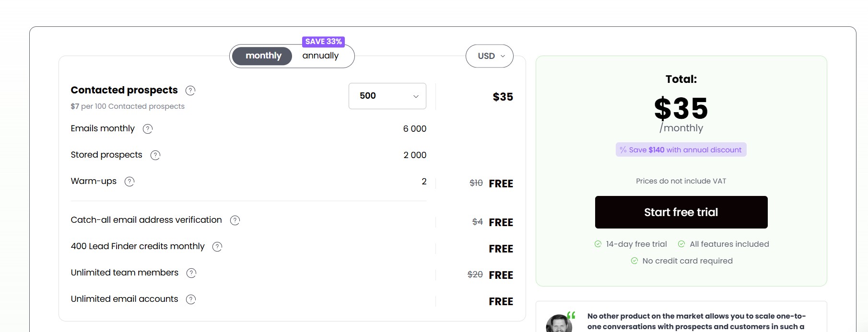
Task: Open the USD currency dropdown
Action: 489,56
